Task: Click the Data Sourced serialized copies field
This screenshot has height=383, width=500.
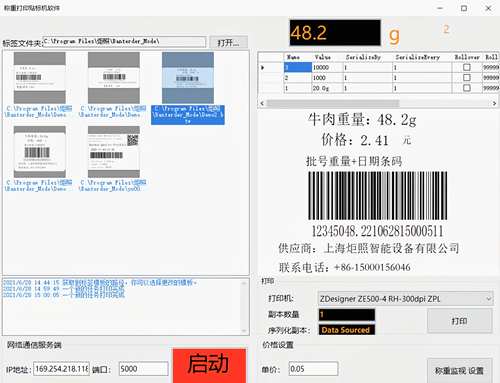Action: tap(347, 330)
